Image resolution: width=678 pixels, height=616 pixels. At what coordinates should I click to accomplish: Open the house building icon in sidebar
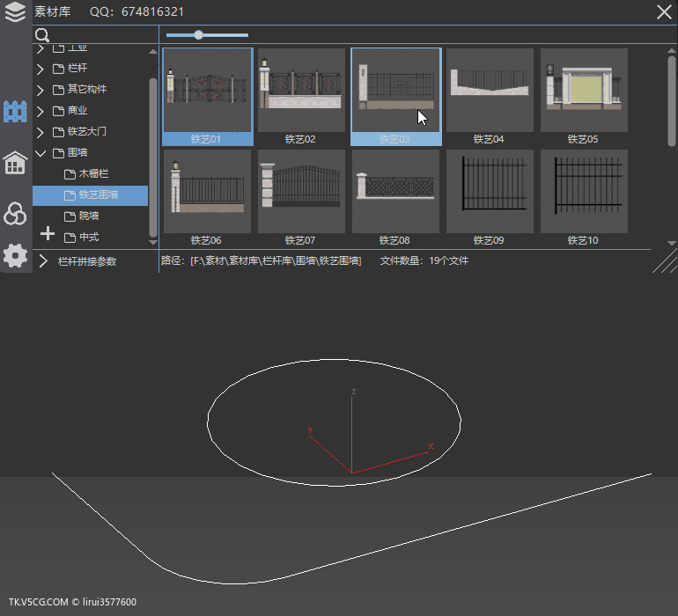click(15, 163)
